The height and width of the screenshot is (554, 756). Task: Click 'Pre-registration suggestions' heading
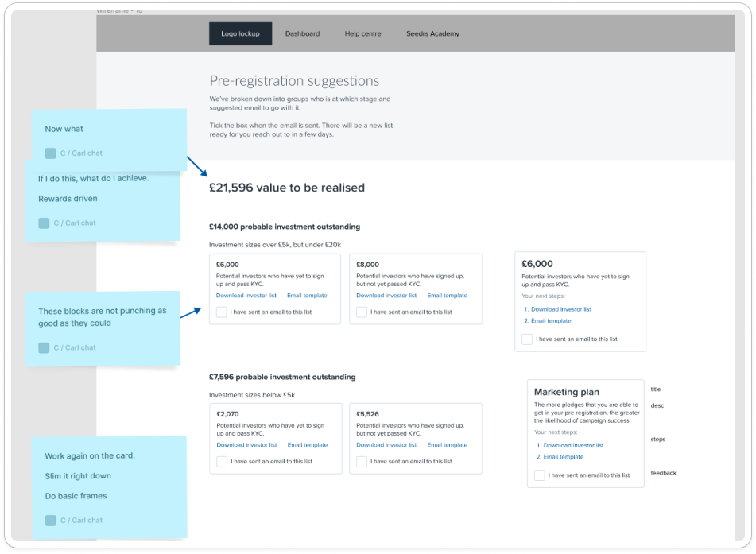pos(294,81)
